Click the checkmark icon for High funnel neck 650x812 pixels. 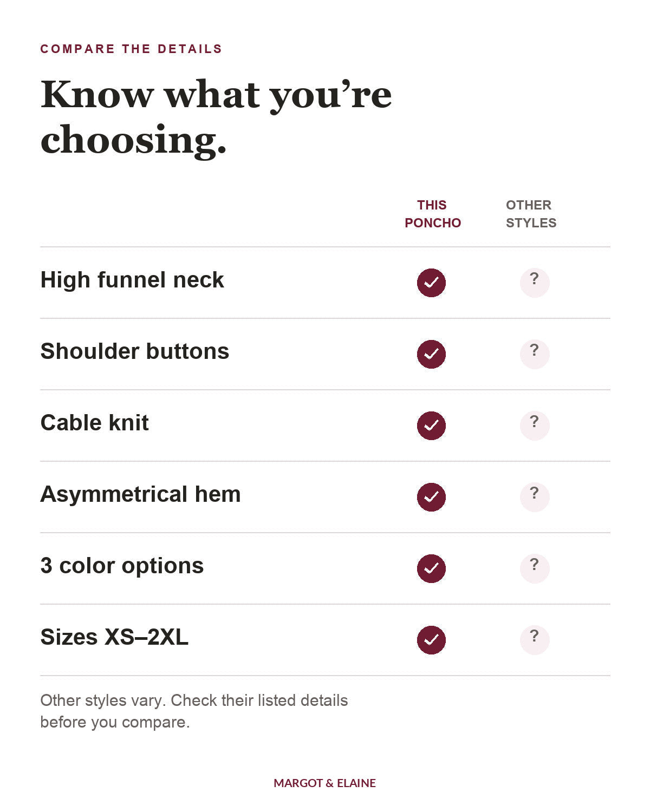[431, 283]
